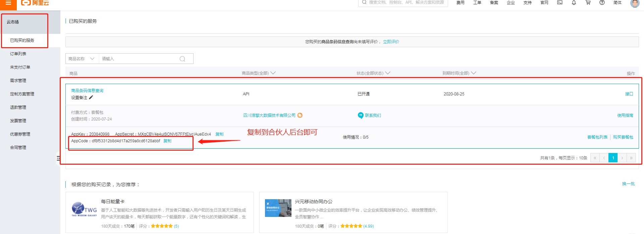The width and height of the screenshot is (644, 234).
Task: Click the product search magnifier icon
Action: coord(182,59)
